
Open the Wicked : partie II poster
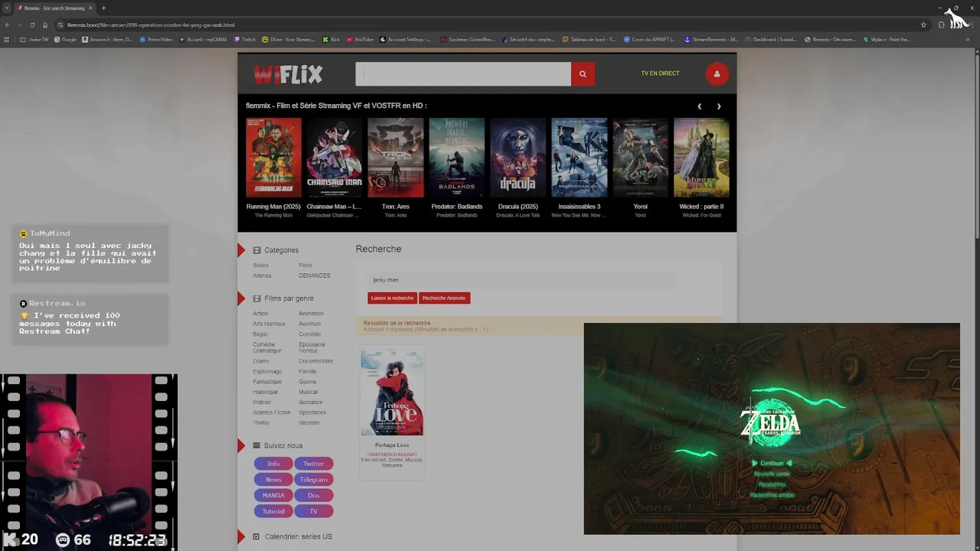(701, 158)
